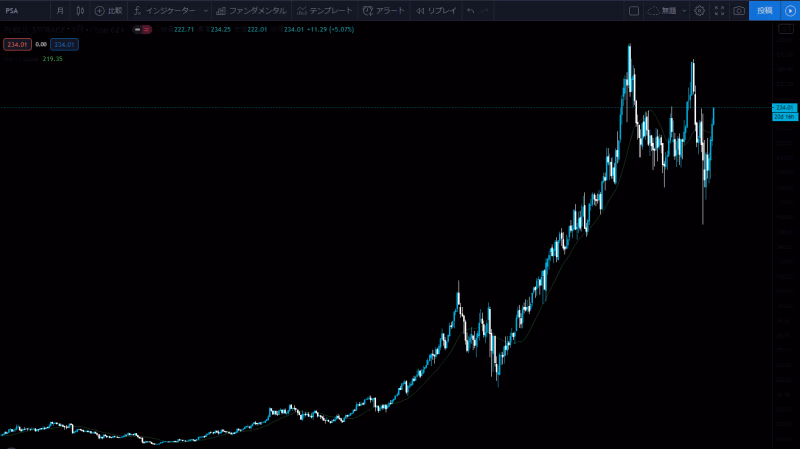Enter fullscreen mode using the expand icon

pyautogui.click(x=718, y=10)
